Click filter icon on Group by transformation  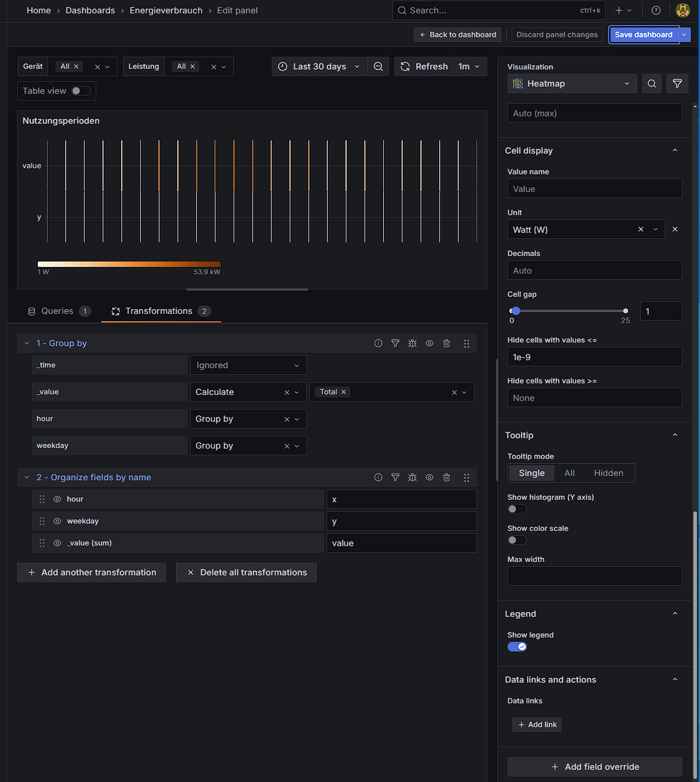(x=395, y=343)
